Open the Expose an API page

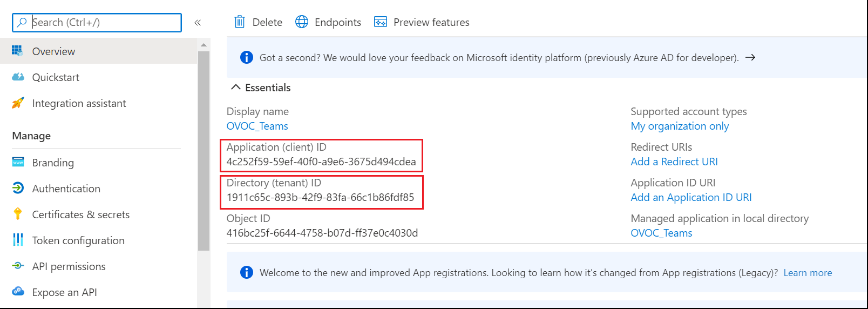pyautogui.click(x=64, y=292)
